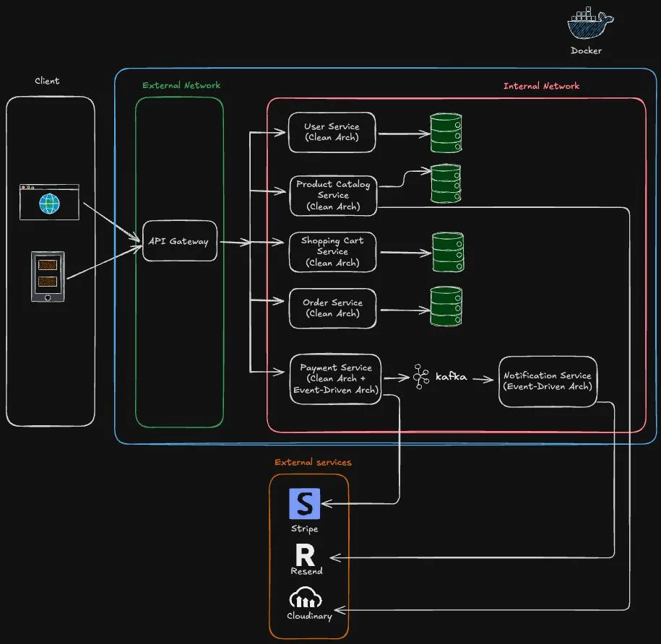Image resolution: width=661 pixels, height=644 pixels.
Task: Click the Stripe logo icon
Action: (304, 504)
